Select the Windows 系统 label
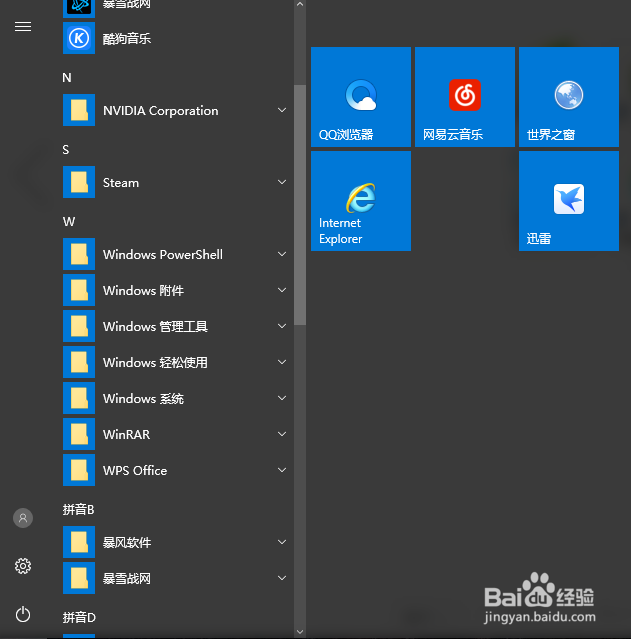This screenshot has height=639, width=631. pyautogui.click(x=143, y=398)
